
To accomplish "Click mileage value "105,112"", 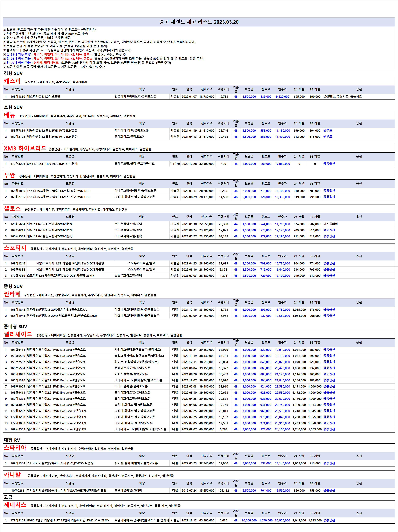I will [223, 490].
